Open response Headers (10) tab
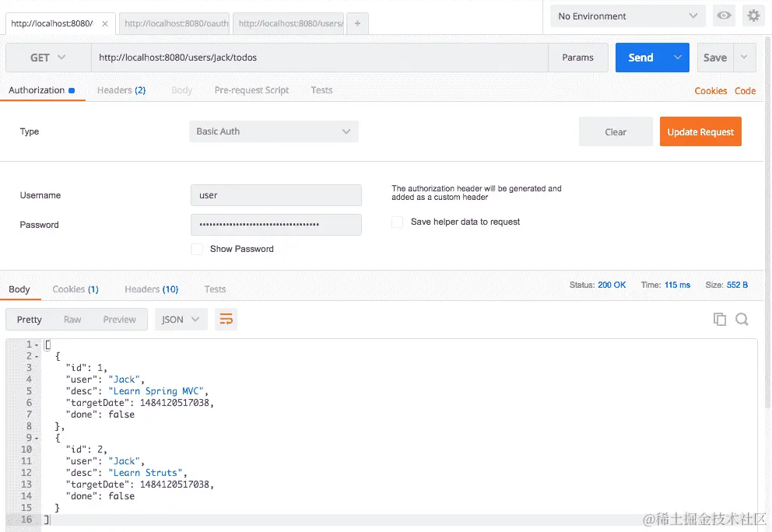The height and width of the screenshot is (532, 772). click(151, 289)
